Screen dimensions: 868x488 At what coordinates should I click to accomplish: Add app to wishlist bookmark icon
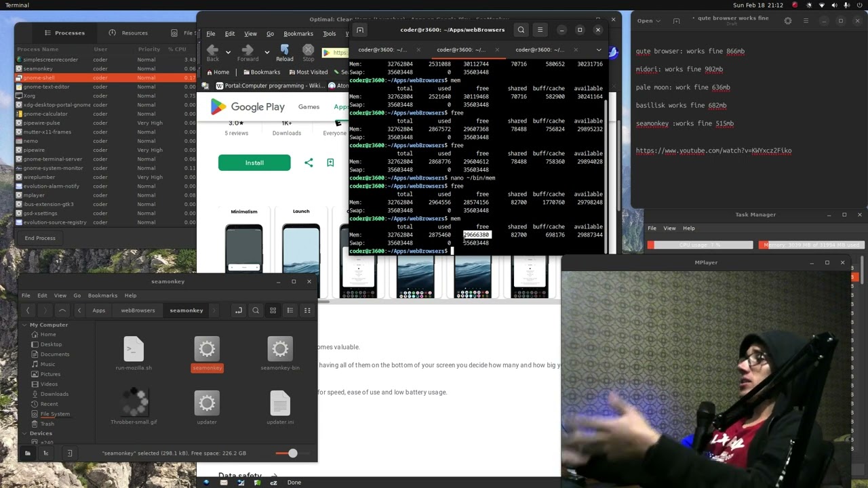330,163
